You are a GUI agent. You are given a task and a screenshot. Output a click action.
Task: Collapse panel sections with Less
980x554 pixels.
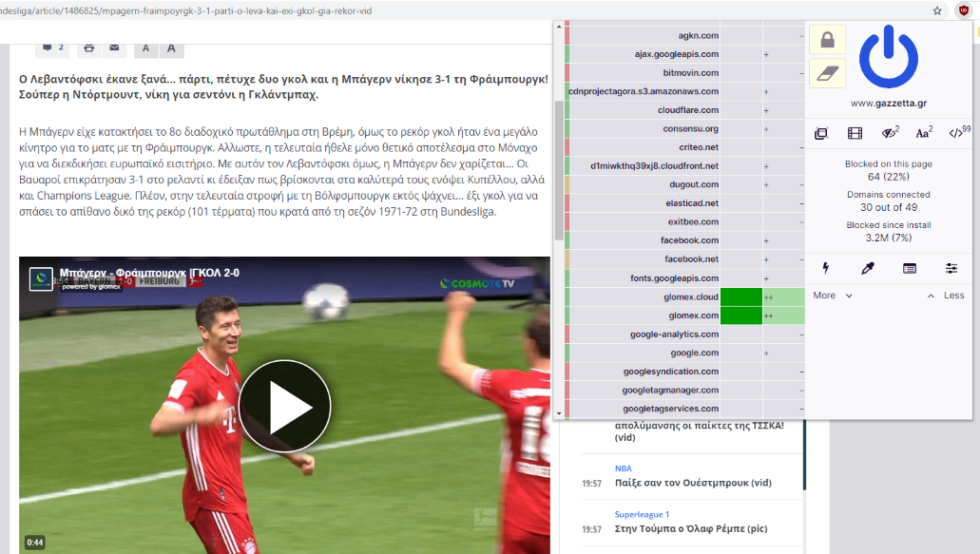[x=946, y=296]
